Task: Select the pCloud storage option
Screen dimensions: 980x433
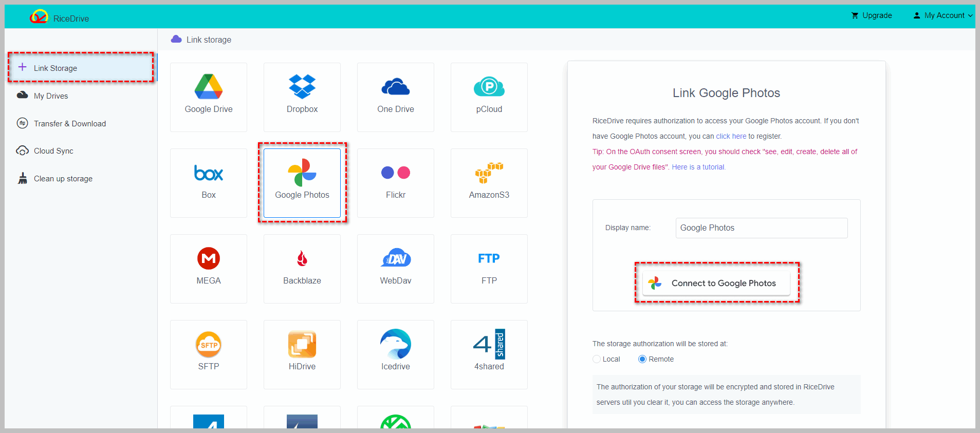Action: coord(489,97)
